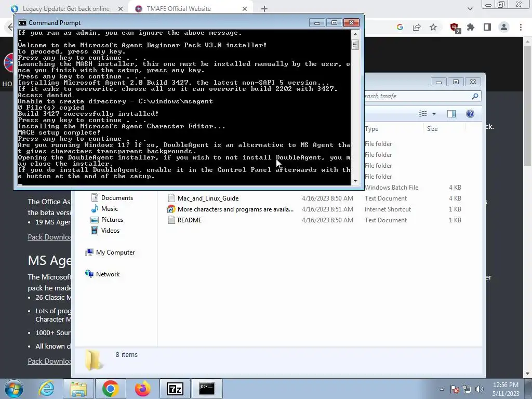The image size is (532, 399).
Task: Click Explorer search magnifier icon
Action: point(475,96)
